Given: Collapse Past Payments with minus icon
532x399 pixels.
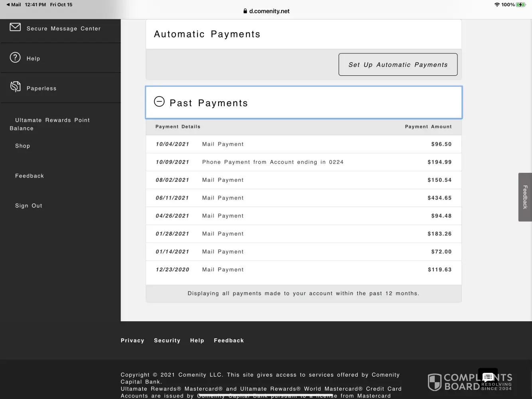Looking at the screenshot, I should point(159,102).
